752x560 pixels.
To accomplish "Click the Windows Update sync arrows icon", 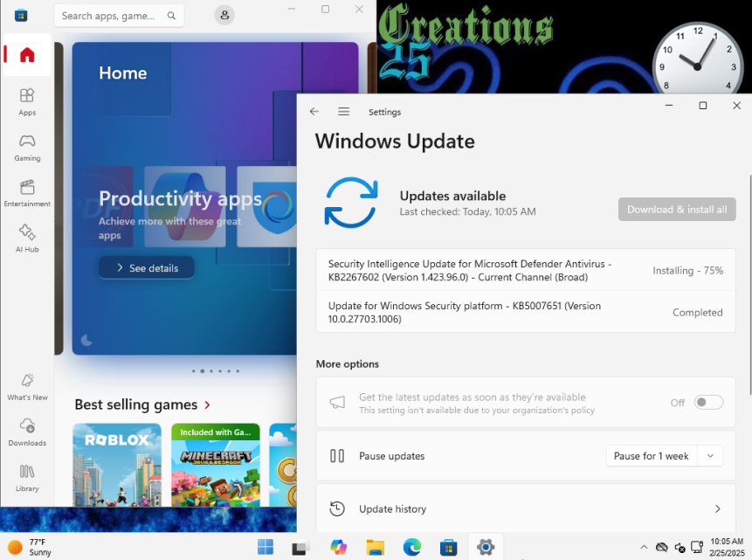I will click(351, 203).
